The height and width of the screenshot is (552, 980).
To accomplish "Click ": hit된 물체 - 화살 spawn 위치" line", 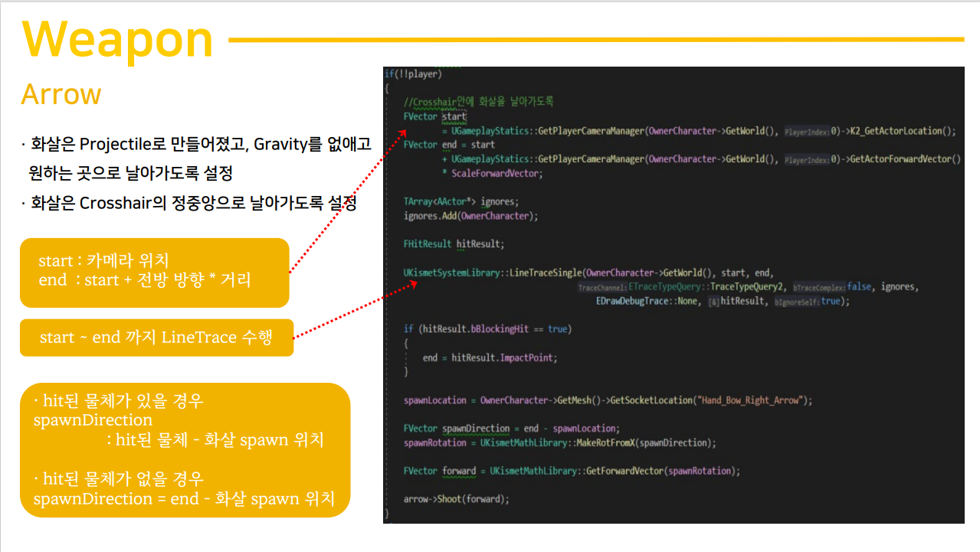I will [215, 440].
